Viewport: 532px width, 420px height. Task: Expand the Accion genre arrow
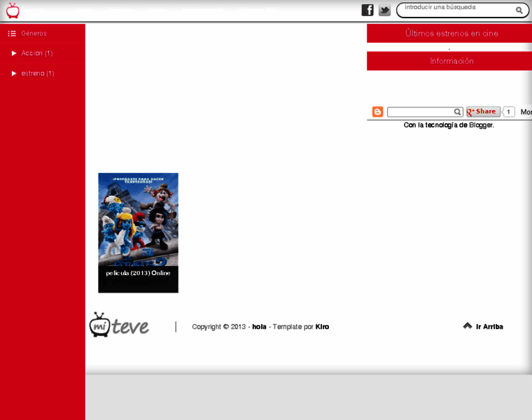pos(14,53)
